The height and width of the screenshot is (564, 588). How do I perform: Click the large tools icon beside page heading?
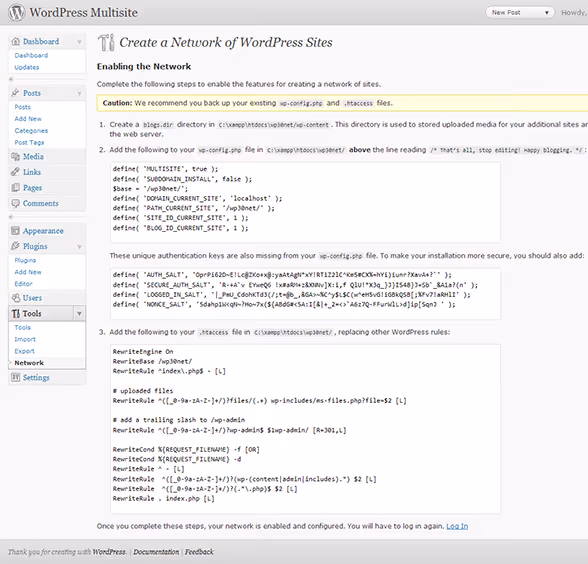106,42
